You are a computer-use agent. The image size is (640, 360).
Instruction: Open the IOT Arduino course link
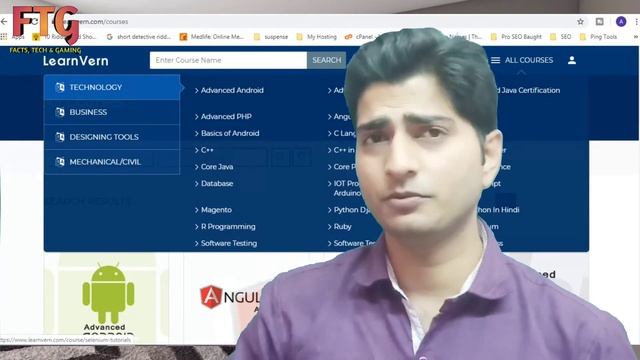pos(346,188)
